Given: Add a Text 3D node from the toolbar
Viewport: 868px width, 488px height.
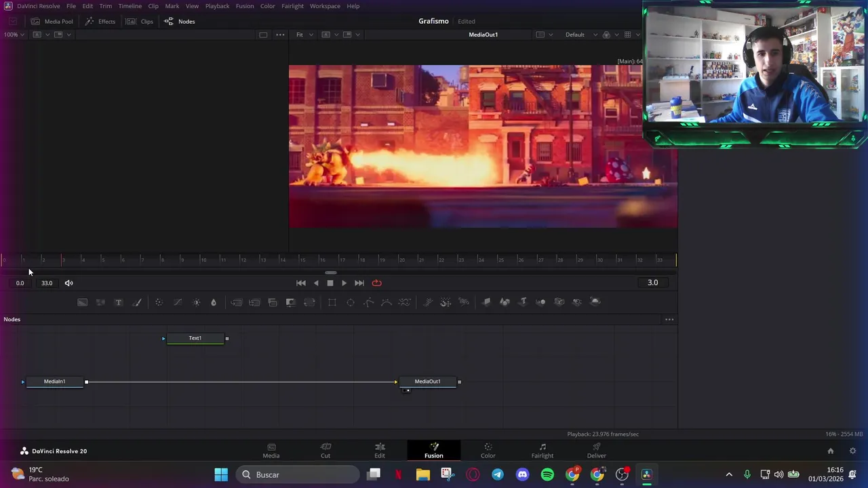Looking at the screenshot, I should [523, 302].
